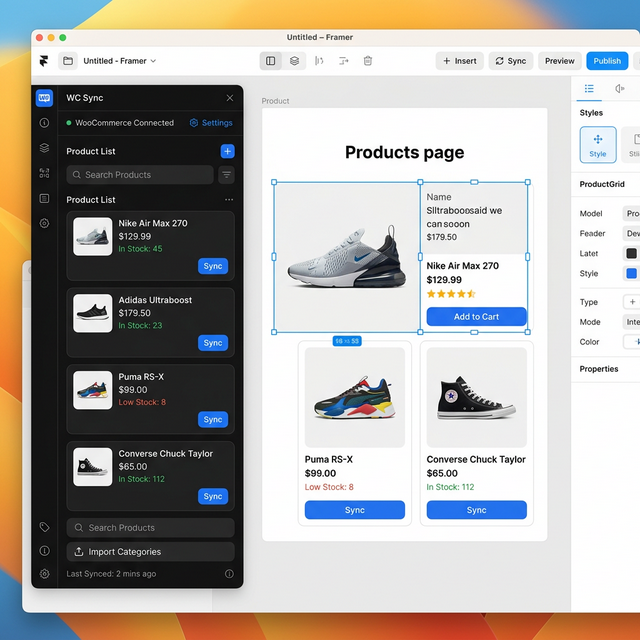Viewport: 640px width, 640px height.
Task: Click the Sync button in top toolbar
Action: pos(511,61)
